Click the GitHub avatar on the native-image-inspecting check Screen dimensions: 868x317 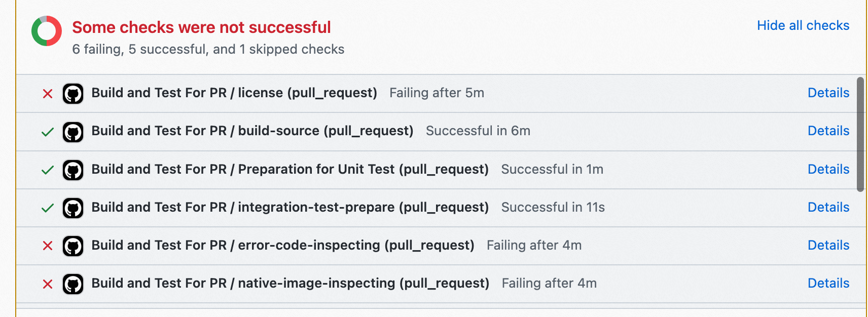point(73,284)
